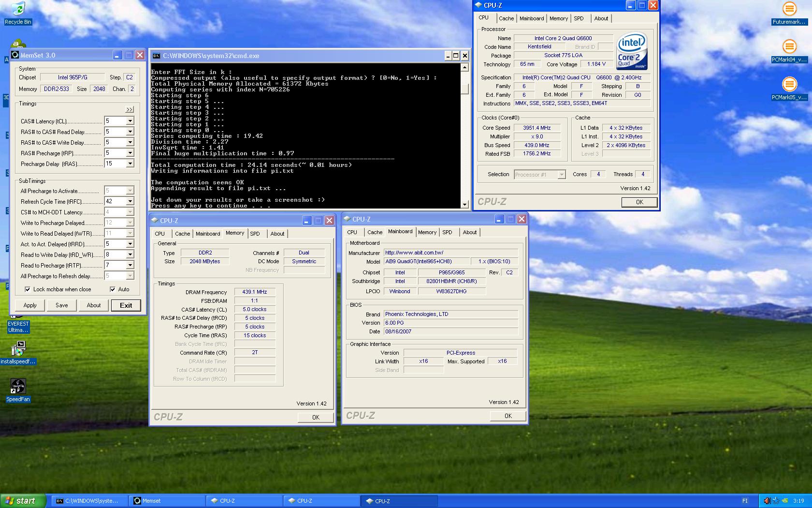
Task: Open the Processor #1 selection dropdown
Action: click(x=562, y=175)
